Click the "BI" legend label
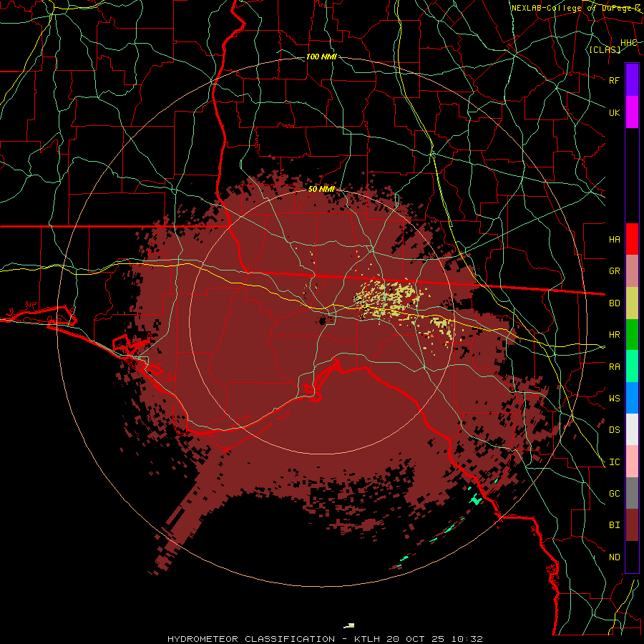Image resolution: width=644 pixels, height=644 pixels. coord(615,525)
